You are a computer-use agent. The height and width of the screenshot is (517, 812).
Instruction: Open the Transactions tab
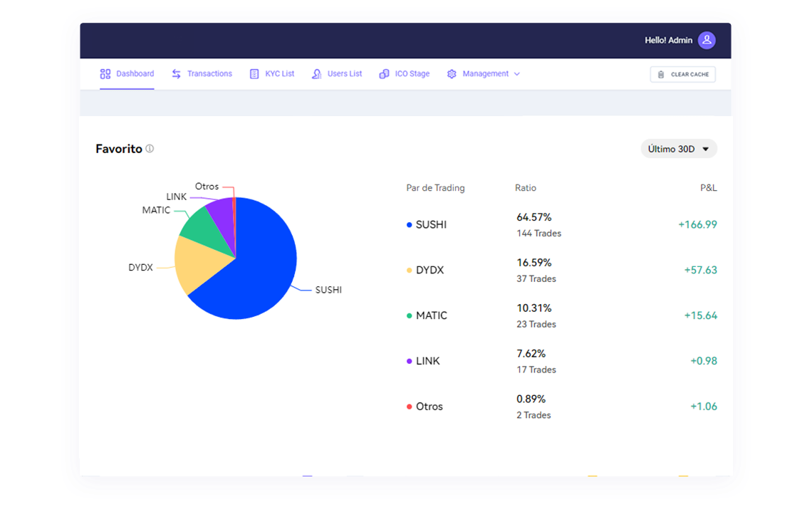[209, 74]
